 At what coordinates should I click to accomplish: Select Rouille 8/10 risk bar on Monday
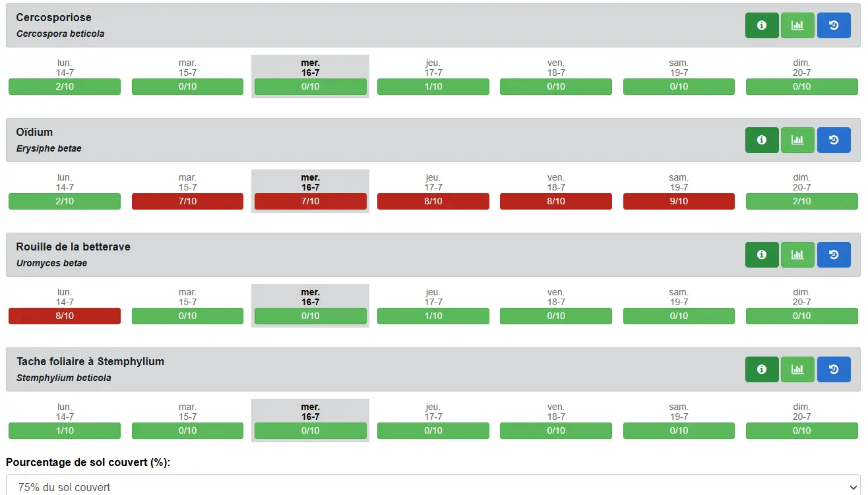point(65,316)
